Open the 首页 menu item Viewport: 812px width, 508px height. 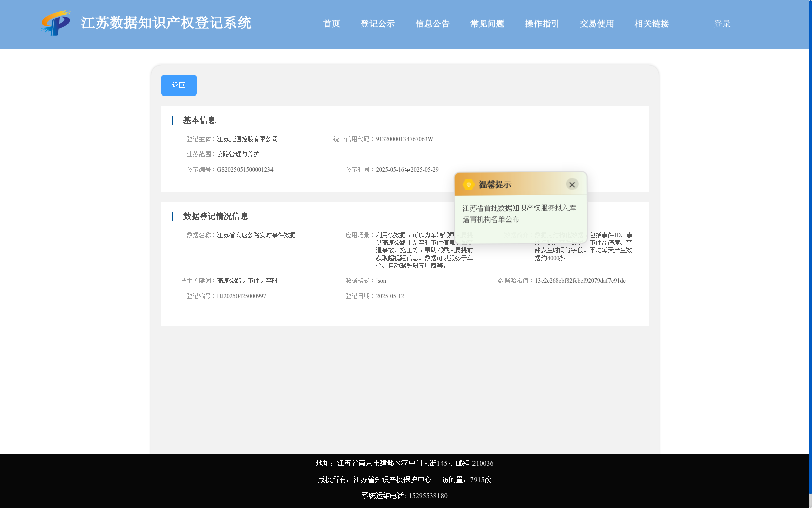331,24
